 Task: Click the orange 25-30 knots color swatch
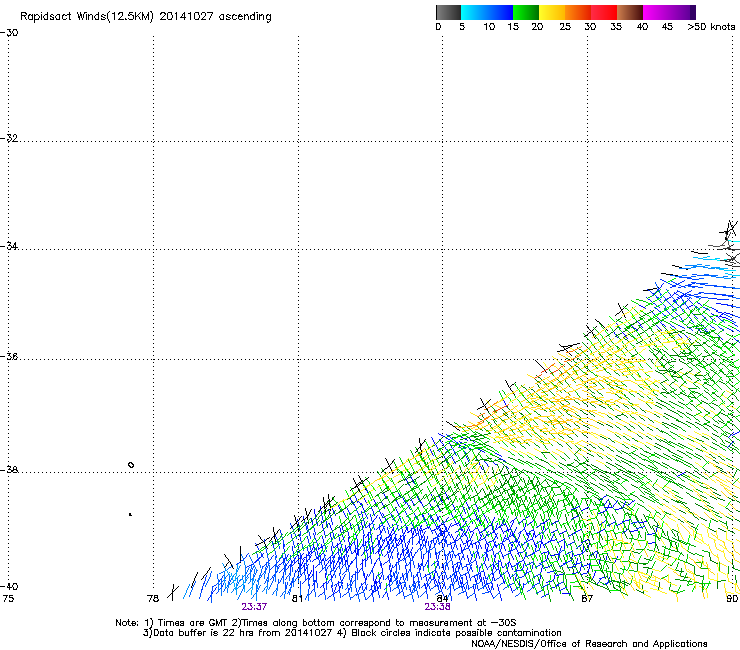(578, 12)
